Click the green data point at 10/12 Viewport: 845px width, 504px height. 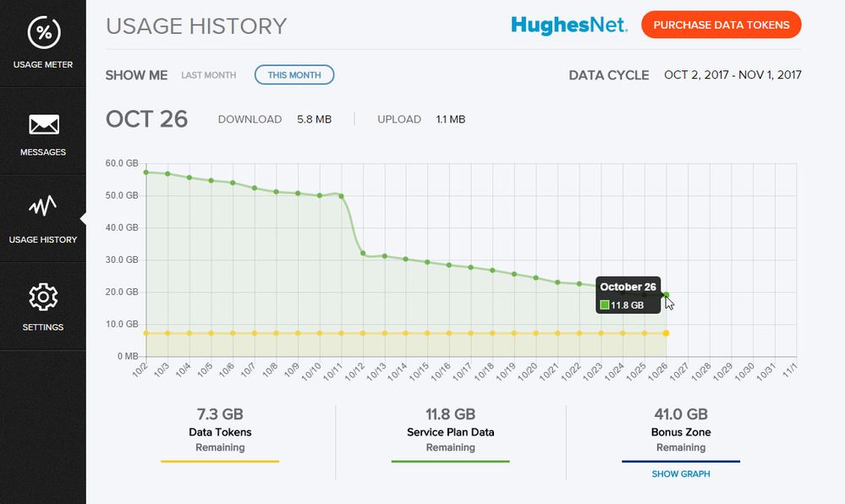click(x=363, y=254)
